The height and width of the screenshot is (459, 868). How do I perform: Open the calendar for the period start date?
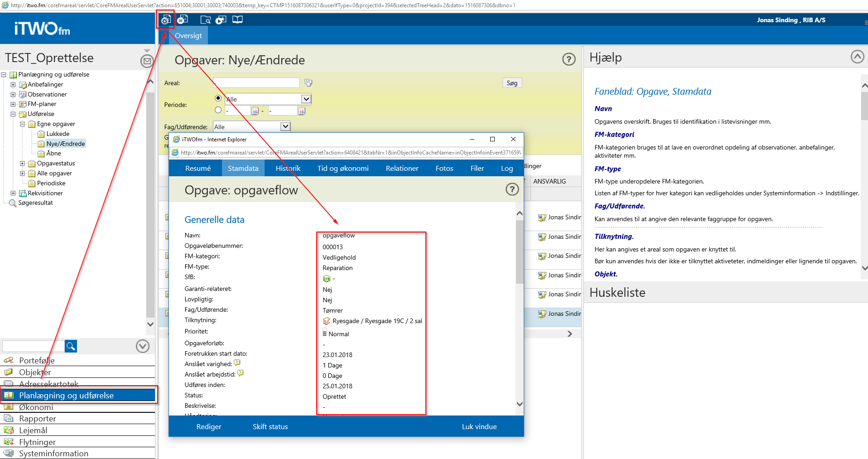pyautogui.click(x=255, y=111)
